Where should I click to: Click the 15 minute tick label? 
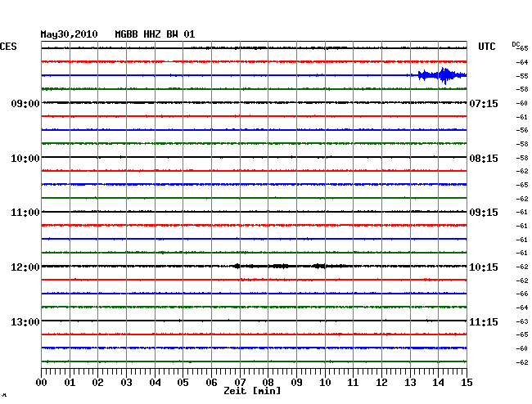pyautogui.click(x=467, y=382)
